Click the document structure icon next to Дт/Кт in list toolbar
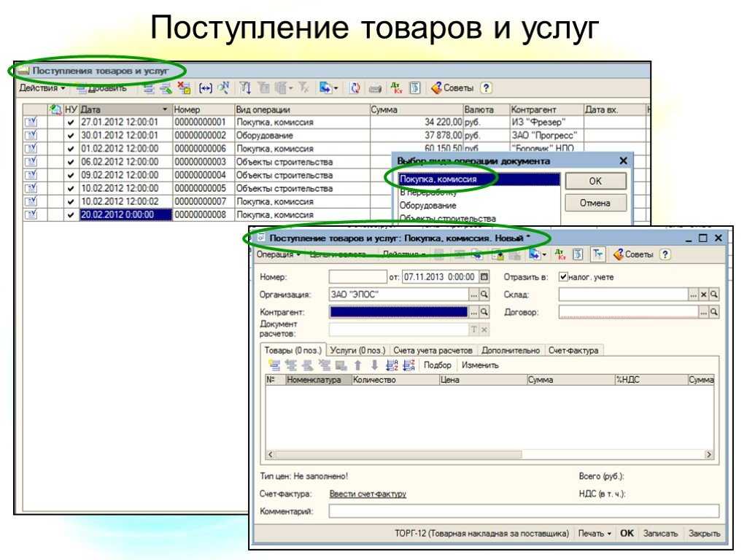 pyautogui.click(x=415, y=88)
